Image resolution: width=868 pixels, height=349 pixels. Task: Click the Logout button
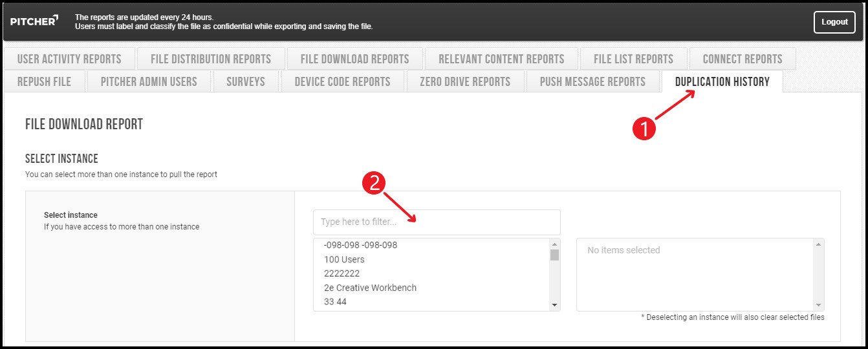(x=834, y=22)
